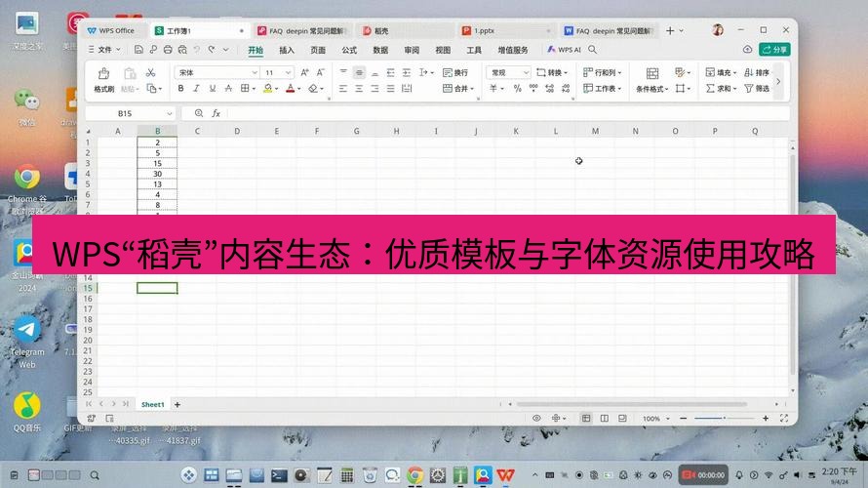Click the zoom slider in status bar
Viewport: 868px width, 488px height.
pyautogui.click(x=724, y=418)
